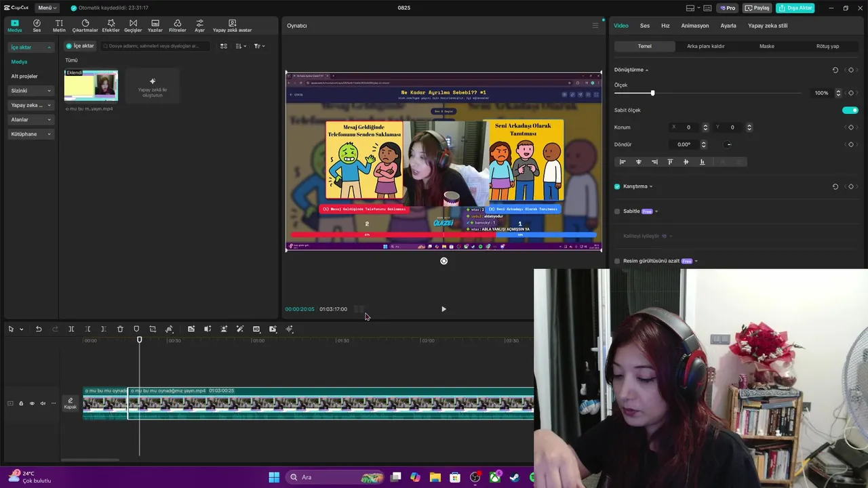This screenshot has height=488, width=868.
Task: Toggle the Sabit ölçek switch
Action: click(x=850, y=110)
